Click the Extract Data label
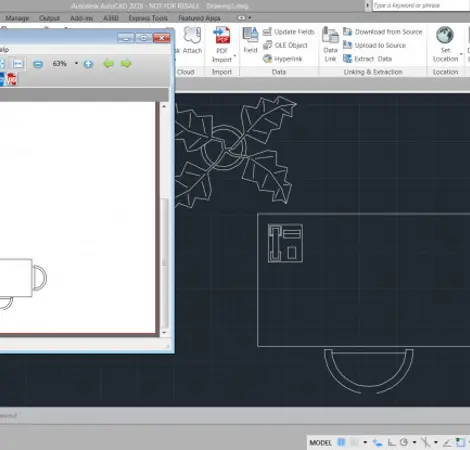 tap(373, 59)
